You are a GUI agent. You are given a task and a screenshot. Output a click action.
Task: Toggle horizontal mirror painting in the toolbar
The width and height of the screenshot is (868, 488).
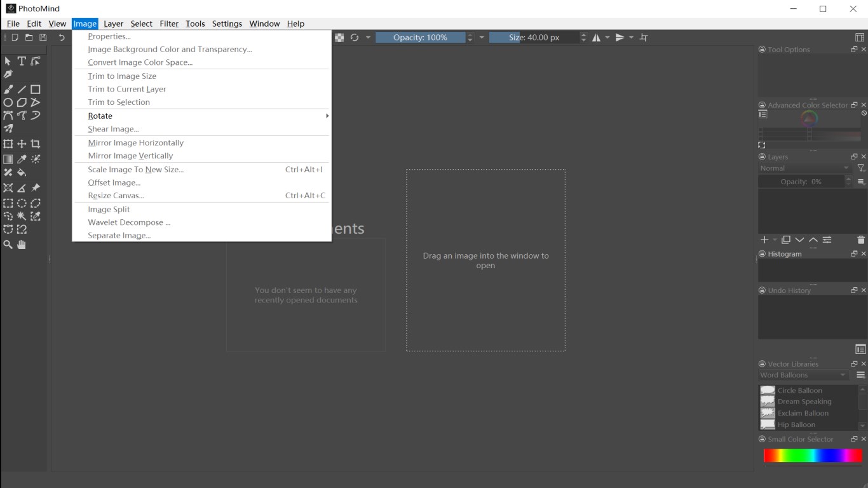tap(596, 37)
